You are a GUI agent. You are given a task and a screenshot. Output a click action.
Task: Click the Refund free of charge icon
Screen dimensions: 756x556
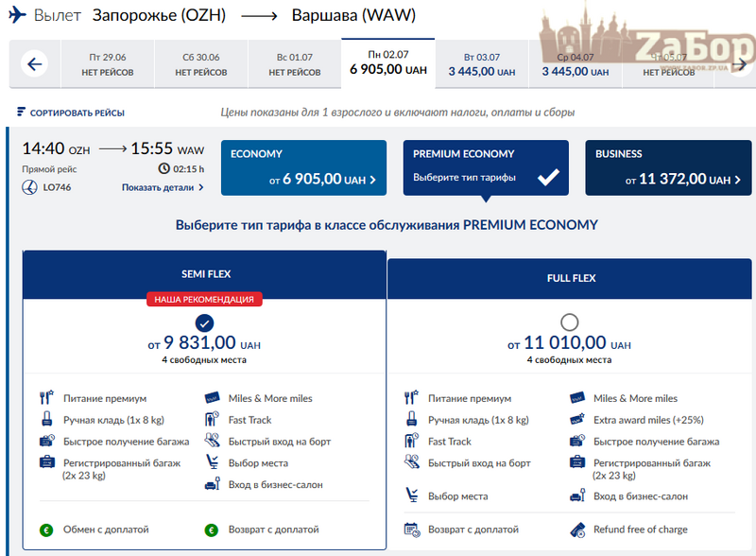576,530
